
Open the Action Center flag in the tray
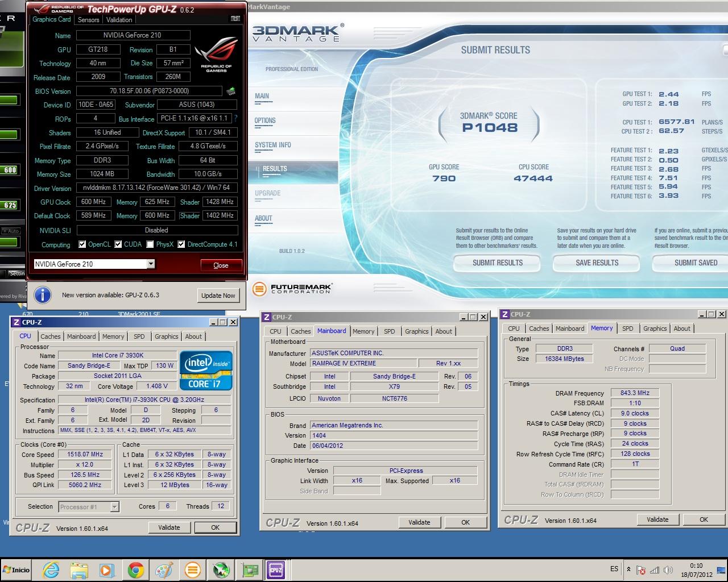point(641,570)
